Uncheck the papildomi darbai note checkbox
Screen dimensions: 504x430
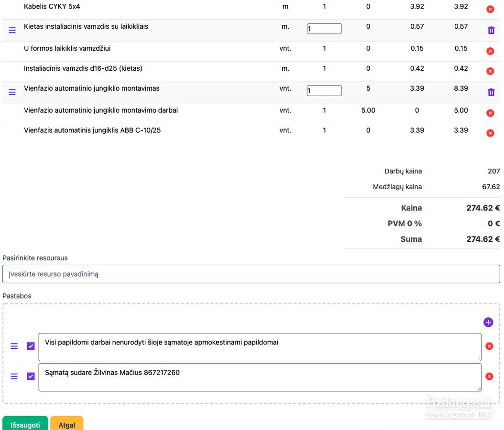pos(31,346)
